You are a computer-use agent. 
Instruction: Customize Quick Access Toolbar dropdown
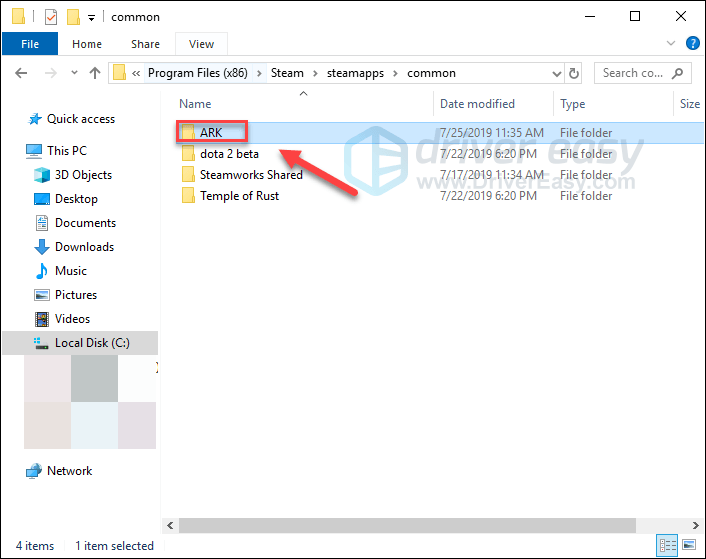click(x=91, y=17)
